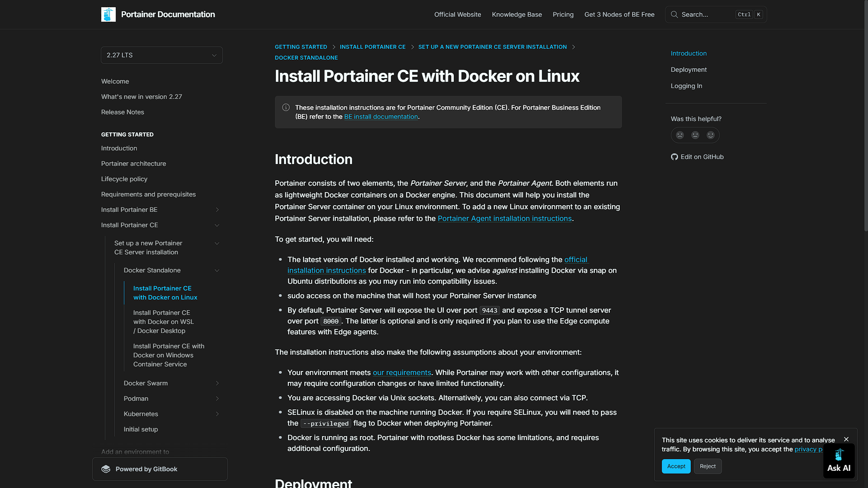Reject the site cookies
Image resolution: width=868 pixels, height=488 pixels.
[x=708, y=466]
